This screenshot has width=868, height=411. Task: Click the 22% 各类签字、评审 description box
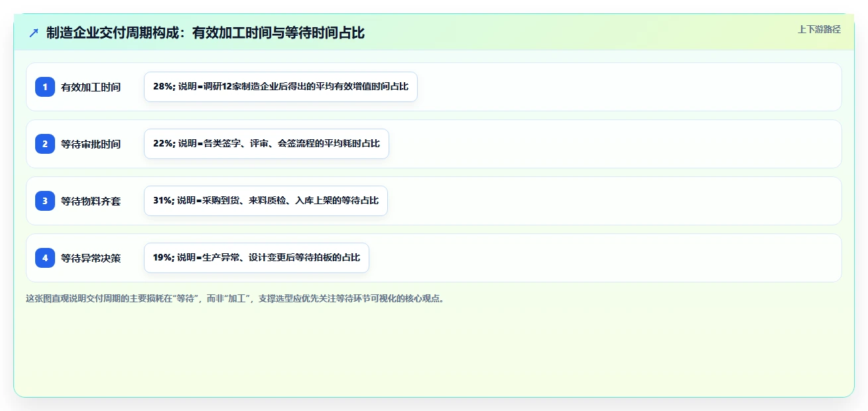[x=267, y=144]
